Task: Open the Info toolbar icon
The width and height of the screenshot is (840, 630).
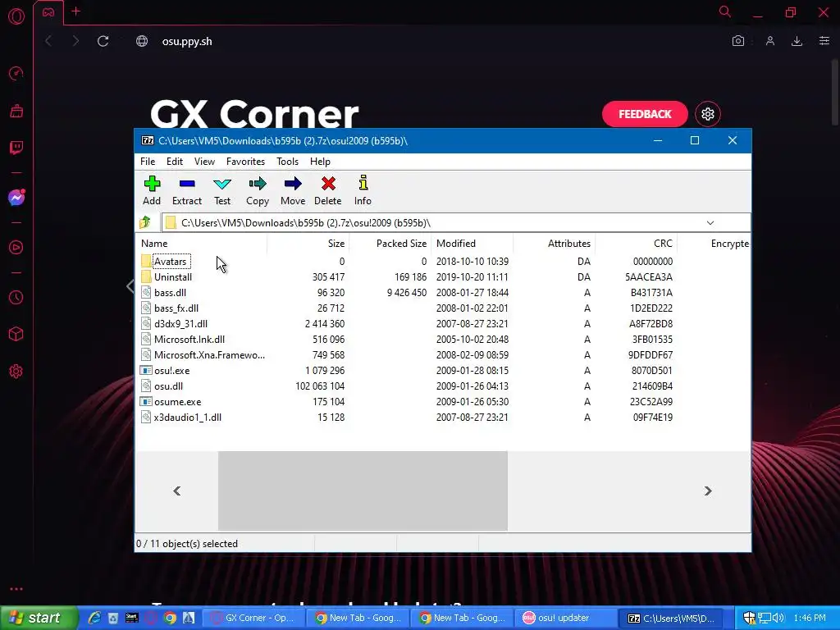Action: [x=363, y=183]
